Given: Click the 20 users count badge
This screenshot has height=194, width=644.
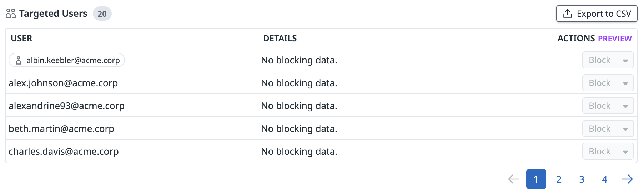Looking at the screenshot, I should point(102,14).
